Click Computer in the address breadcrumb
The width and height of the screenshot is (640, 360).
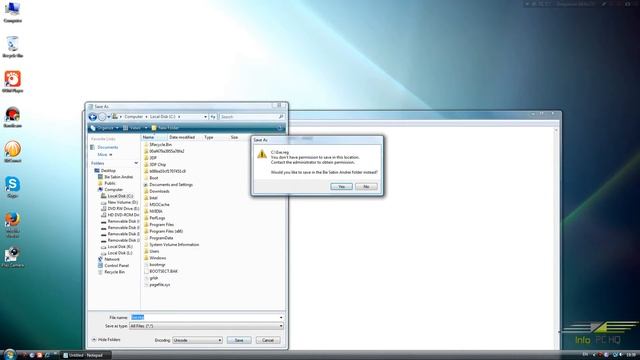[x=133, y=117]
